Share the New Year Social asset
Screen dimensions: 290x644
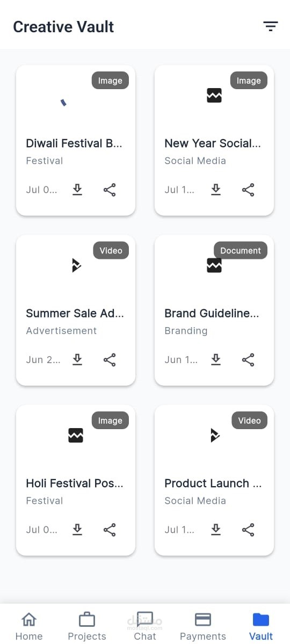[248, 190]
